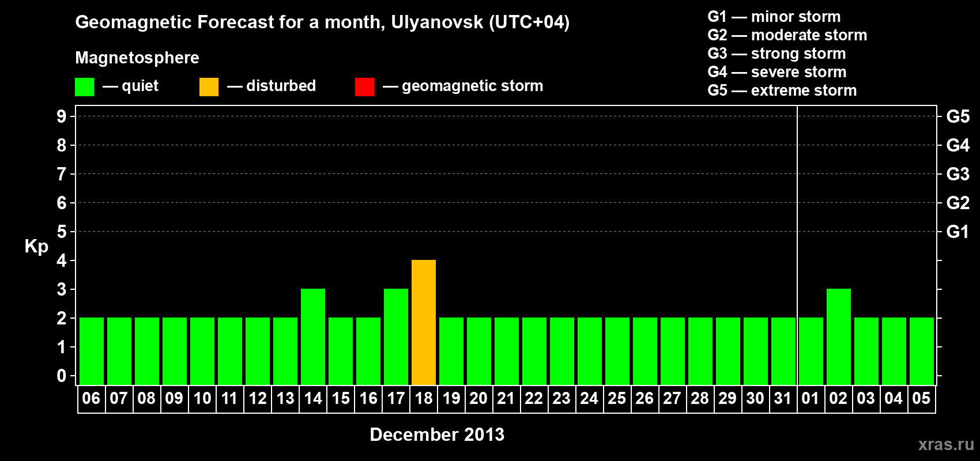Screen dimensions: 980x461
Task: Click the geomagnetic storm legend text
Action: coord(473,86)
